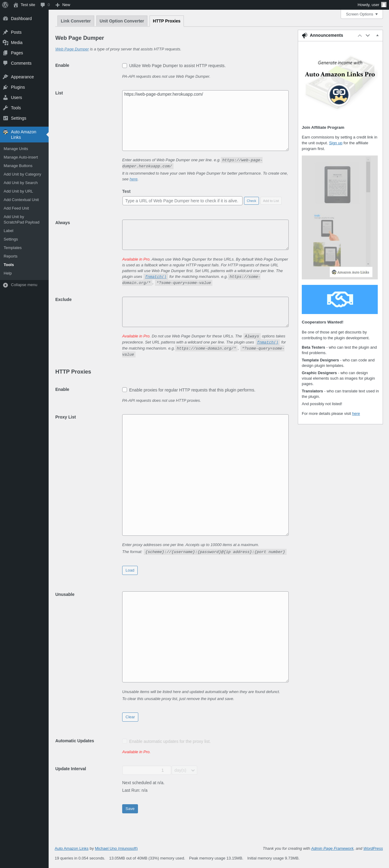
Task: Open the Web Page Dumper link
Action: (x=72, y=49)
